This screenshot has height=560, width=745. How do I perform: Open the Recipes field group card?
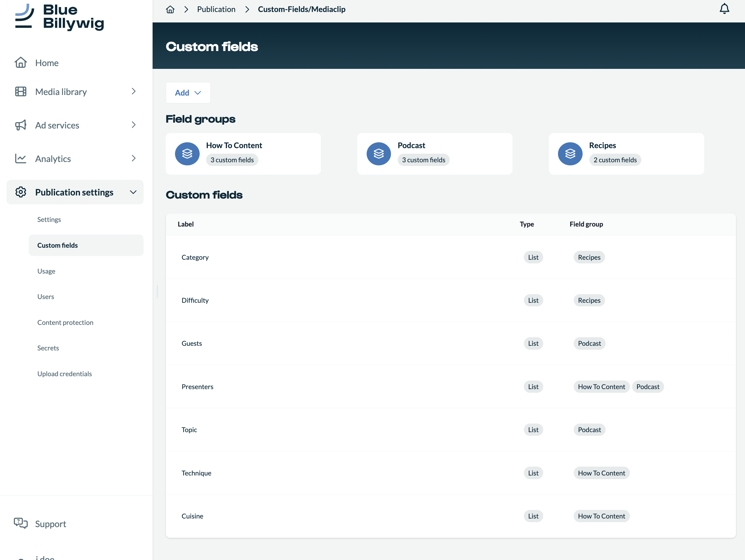pyautogui.click(x=626, y=154)
